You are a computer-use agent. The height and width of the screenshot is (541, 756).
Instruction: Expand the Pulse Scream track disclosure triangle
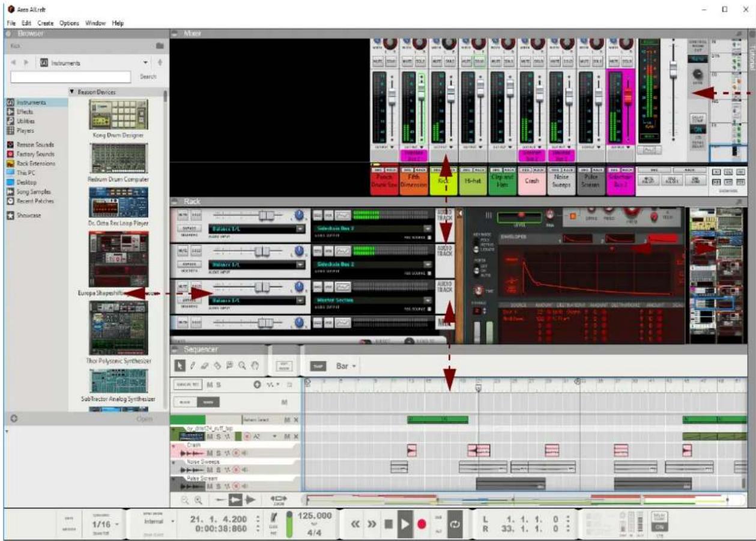[174, 479]
